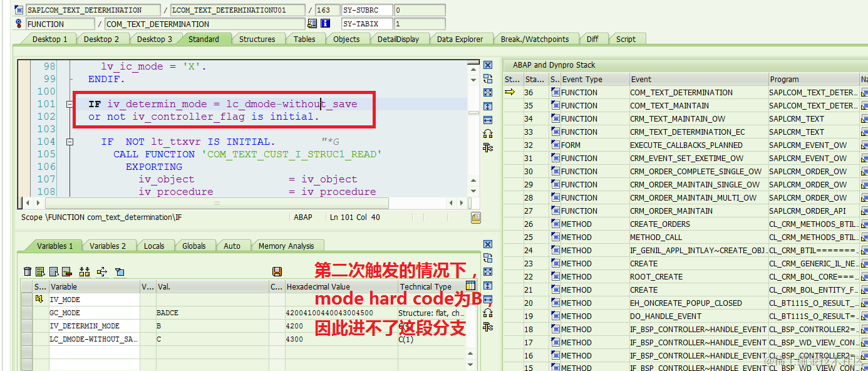Click the copy-to-clipboard icon in Variables toolbar

[120, 271]
